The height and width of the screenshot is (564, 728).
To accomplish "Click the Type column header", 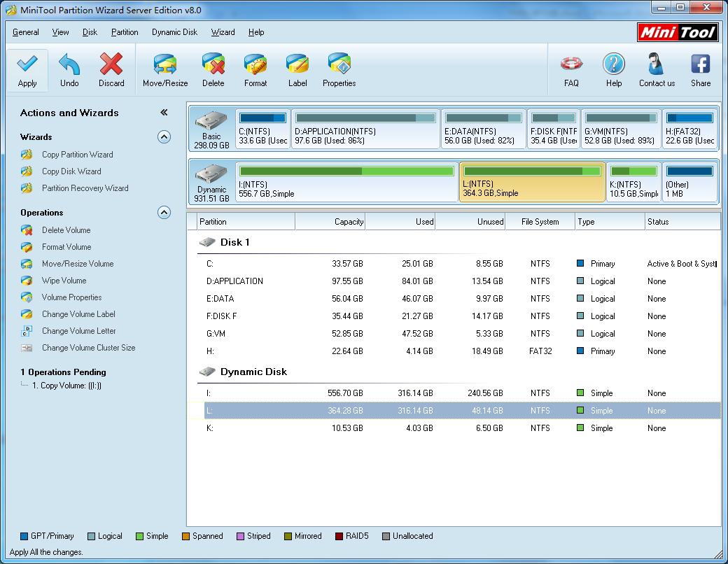I will [x=610, y=221].
